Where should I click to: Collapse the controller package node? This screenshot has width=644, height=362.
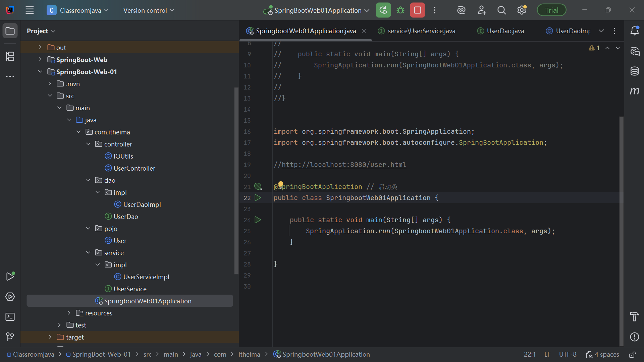(x=88, y=144)
